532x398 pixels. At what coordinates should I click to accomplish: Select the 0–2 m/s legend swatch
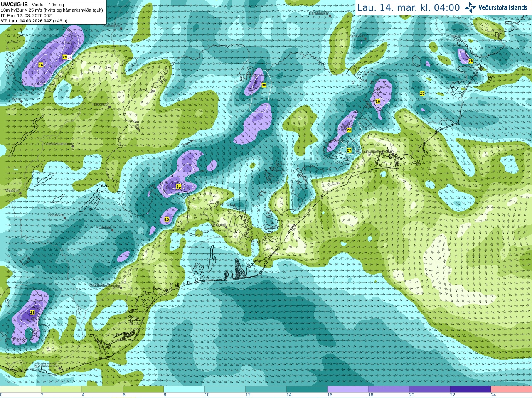pyautogui.click(x=20, y=389)
